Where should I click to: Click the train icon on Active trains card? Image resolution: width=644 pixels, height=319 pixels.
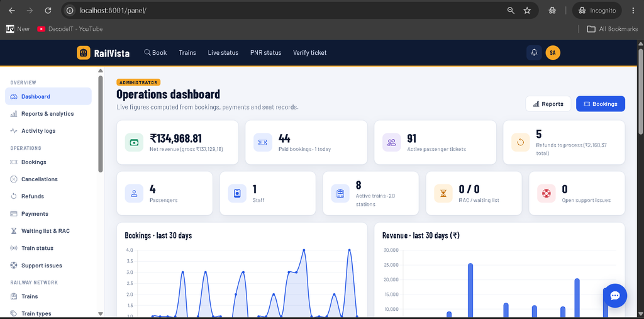(x=340, y=193)
